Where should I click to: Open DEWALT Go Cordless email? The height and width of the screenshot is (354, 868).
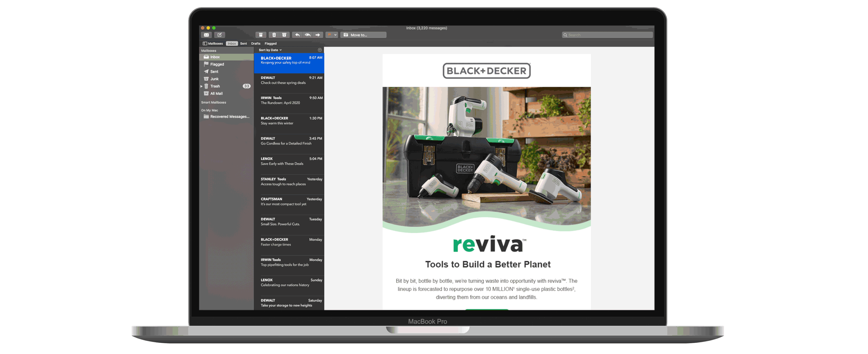(289, 144)
